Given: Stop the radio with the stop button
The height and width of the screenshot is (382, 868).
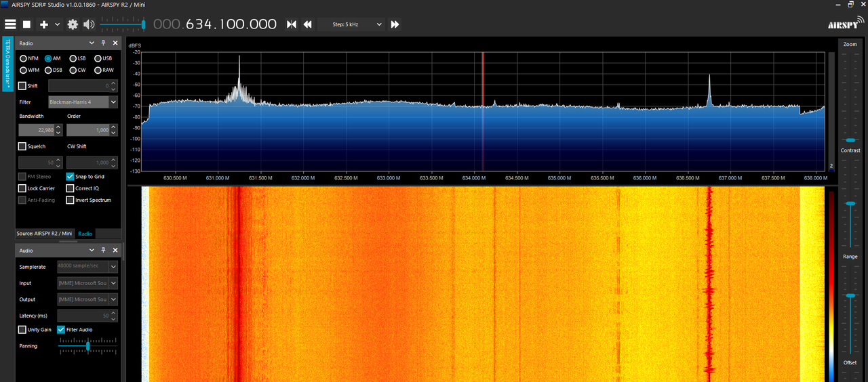Looking at the screenshot, I should click(x=27, y=24).
